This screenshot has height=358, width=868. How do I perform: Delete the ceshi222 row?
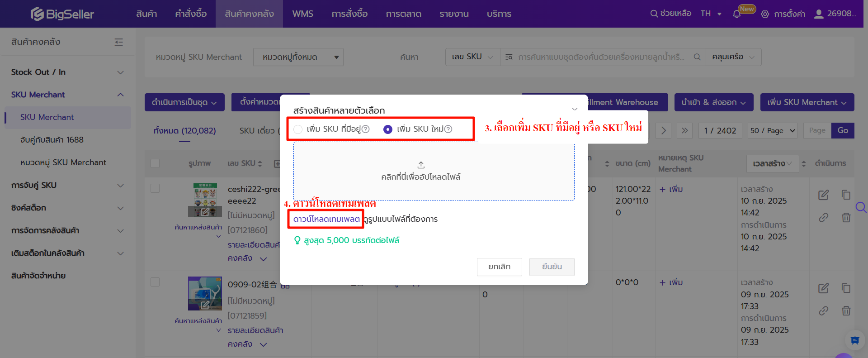tap(846, 218)
